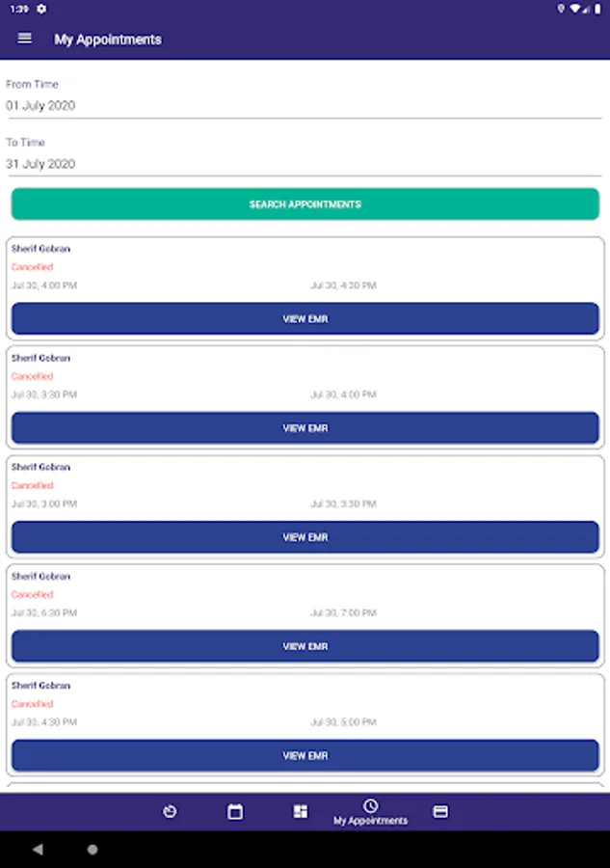Open the navigation drawer menu
610x868 pixels.
pos(24,39)
